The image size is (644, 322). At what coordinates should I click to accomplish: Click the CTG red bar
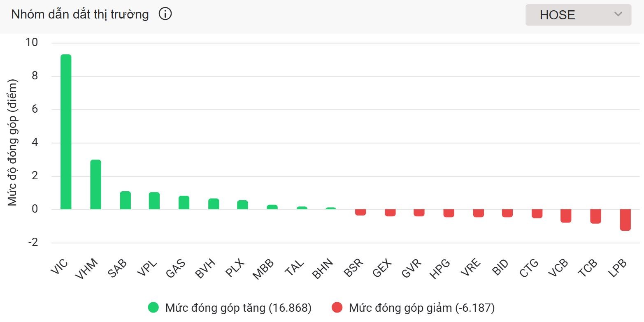tap(537, 213)
